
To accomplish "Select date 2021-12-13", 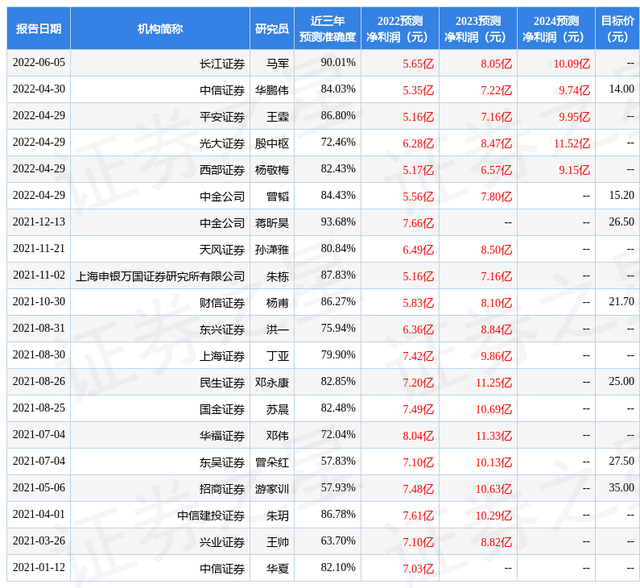I will 39,222.
